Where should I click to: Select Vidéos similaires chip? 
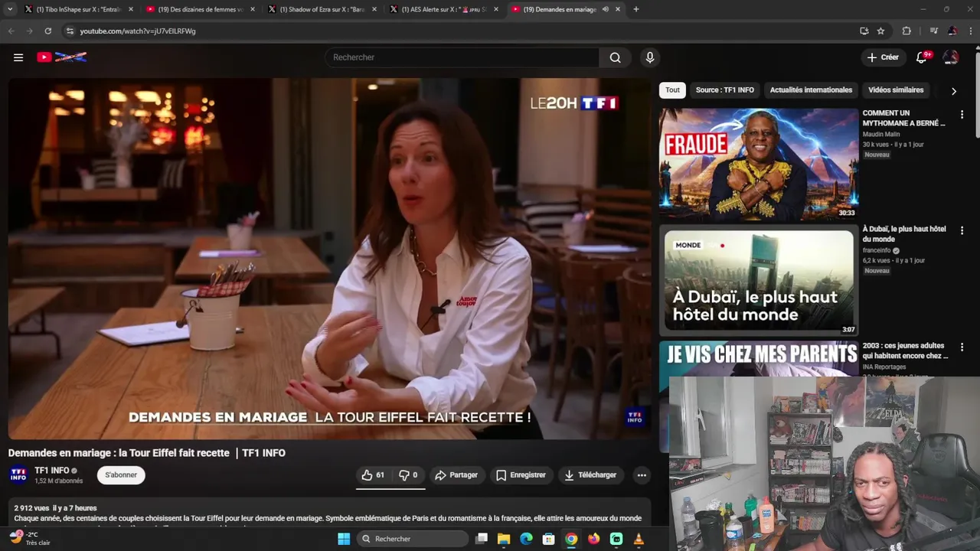click(x=896, y=90)
